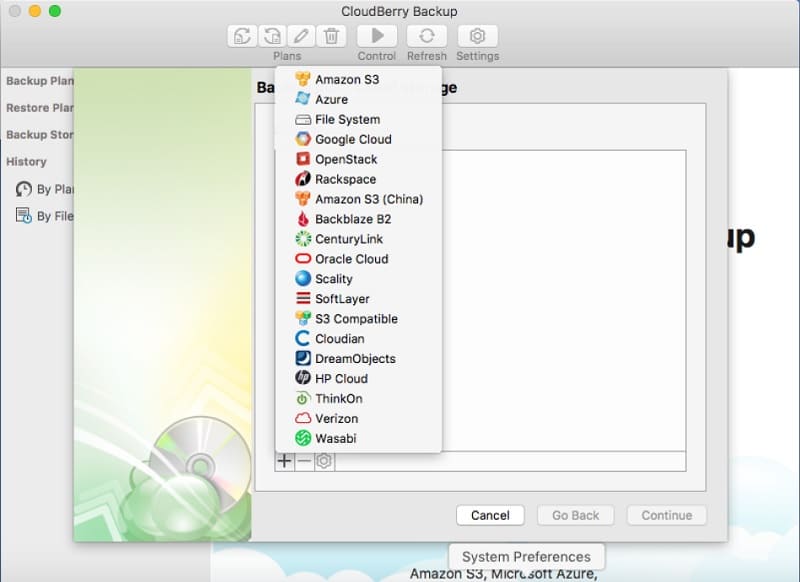Click the edit plan pencil icon
The height and width of the screenshot is (582, 800).
[301, 36]
